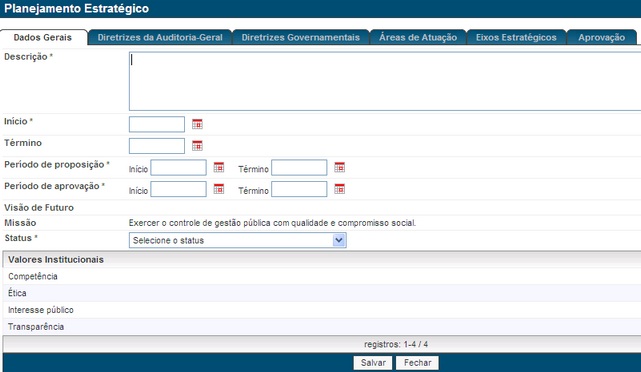Open calendar for Período de aprovação Término
This screenshot has height=372, width=641.
[x=339, y=189]
